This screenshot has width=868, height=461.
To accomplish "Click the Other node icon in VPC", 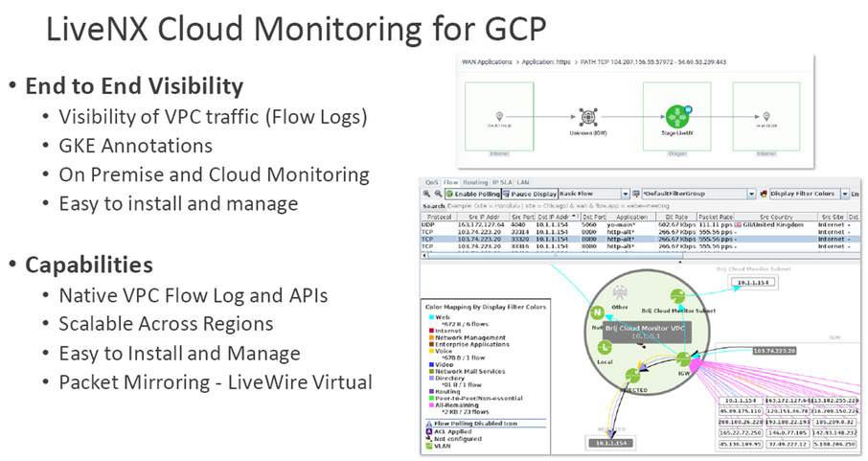I will click(620, 293).
